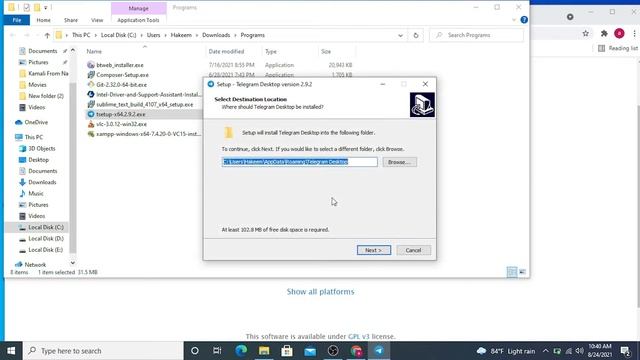The width and height of the screenshot is (640, 360).
Task: Open Documents in Quick access
Action: (x=42, y=51)
